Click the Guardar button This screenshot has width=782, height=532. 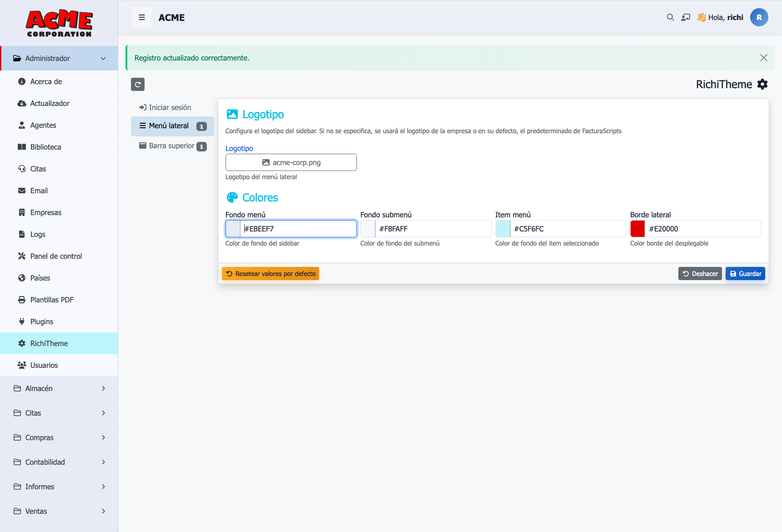(x=745, y=274)
